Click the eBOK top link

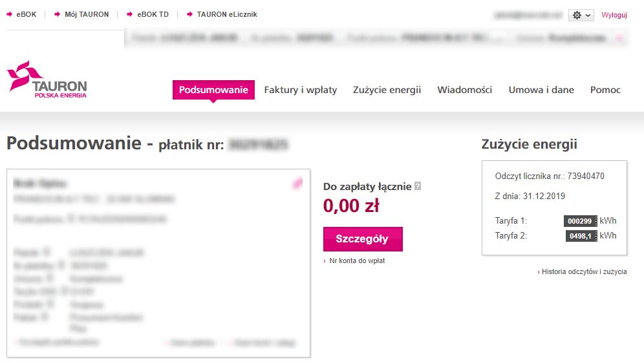click(x=26, y=14)
